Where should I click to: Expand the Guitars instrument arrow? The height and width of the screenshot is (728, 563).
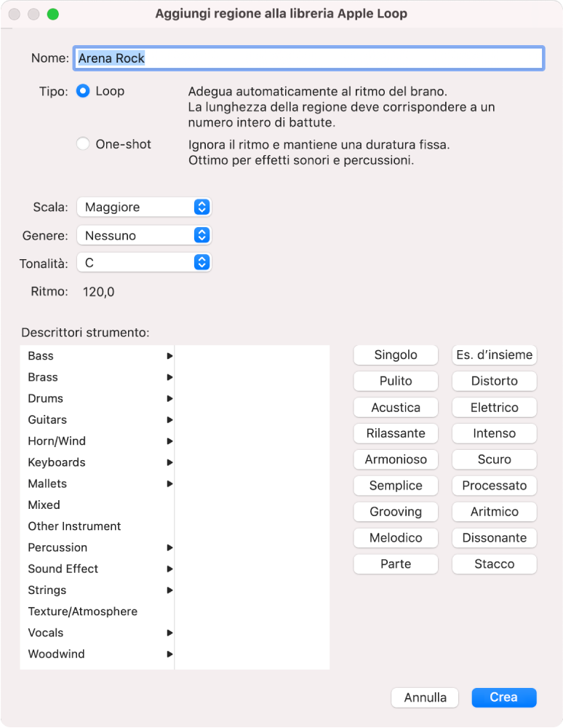click(x=169, y=420)
